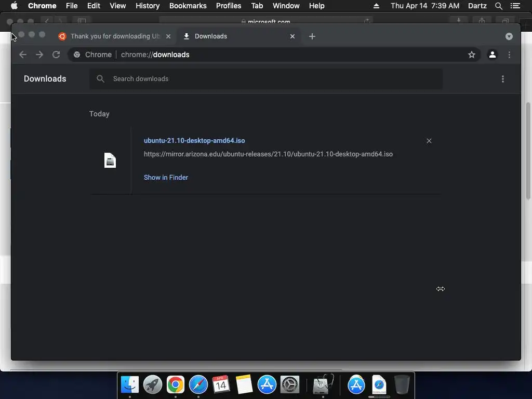
Task: Open Notification Center list icon
Action: (x=515, y=6)
